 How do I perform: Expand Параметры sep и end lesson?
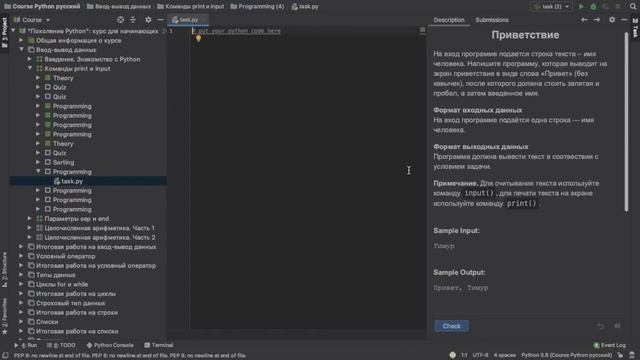(30, 219)
